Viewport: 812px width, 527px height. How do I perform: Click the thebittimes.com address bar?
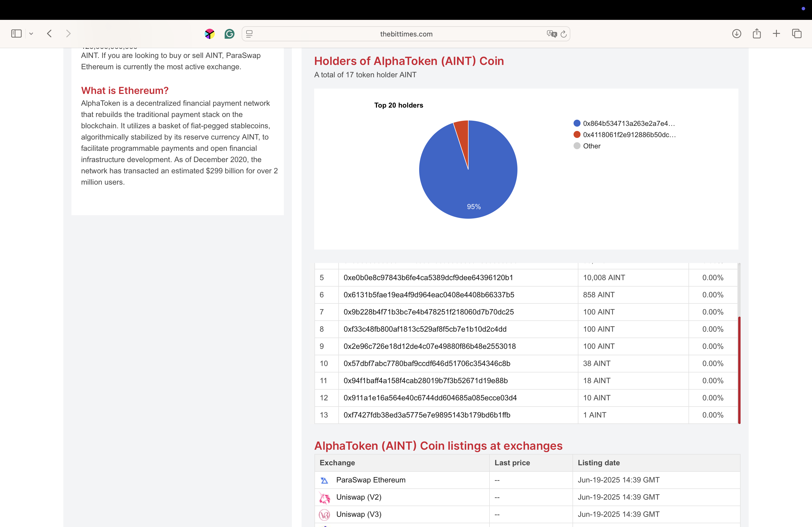[x=406, y=34]
